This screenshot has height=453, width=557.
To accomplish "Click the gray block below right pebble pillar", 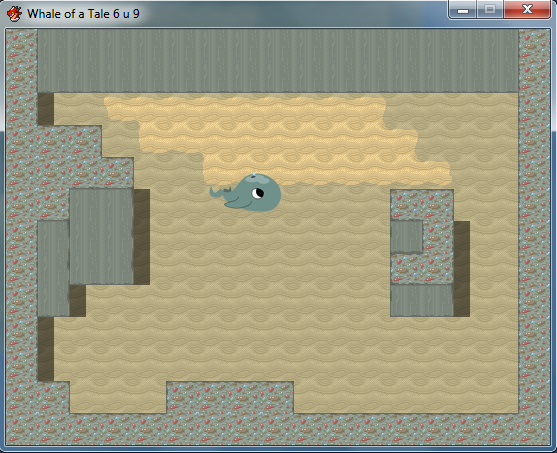I will tap(422, 300).
